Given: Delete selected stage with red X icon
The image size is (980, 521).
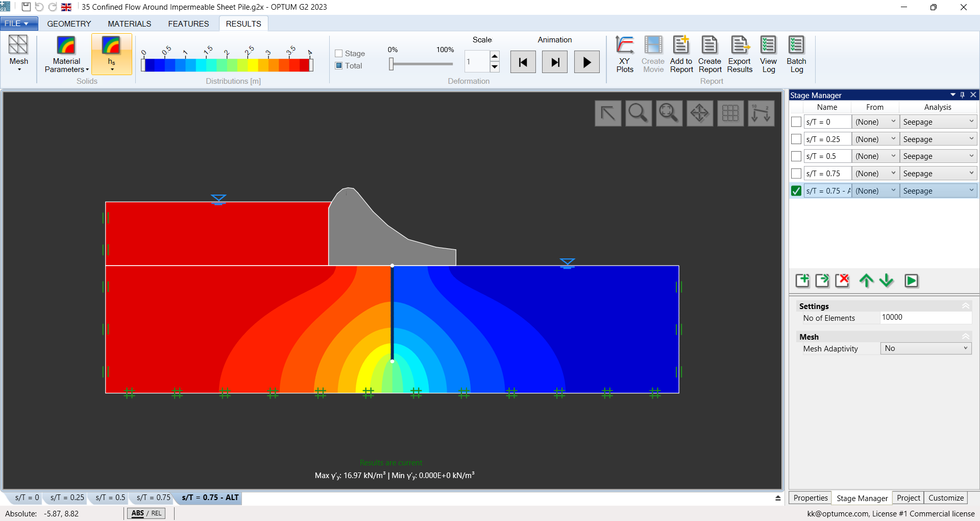Looking at the screenshot, I should (842, 280).
